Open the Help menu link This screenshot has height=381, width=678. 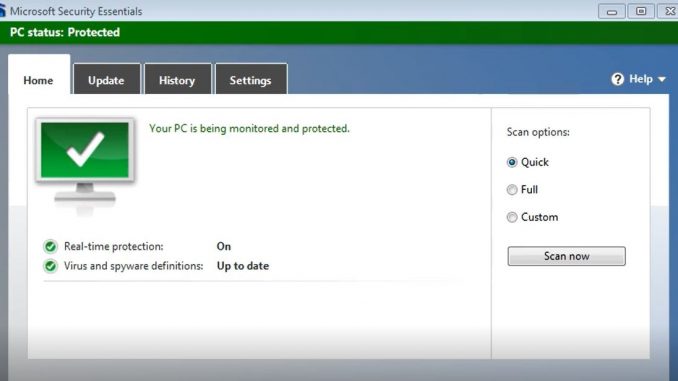pos(641,79)
